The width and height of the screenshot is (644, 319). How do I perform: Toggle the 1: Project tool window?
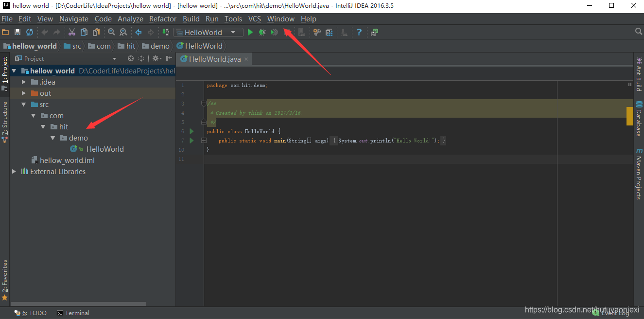point(5,74)
